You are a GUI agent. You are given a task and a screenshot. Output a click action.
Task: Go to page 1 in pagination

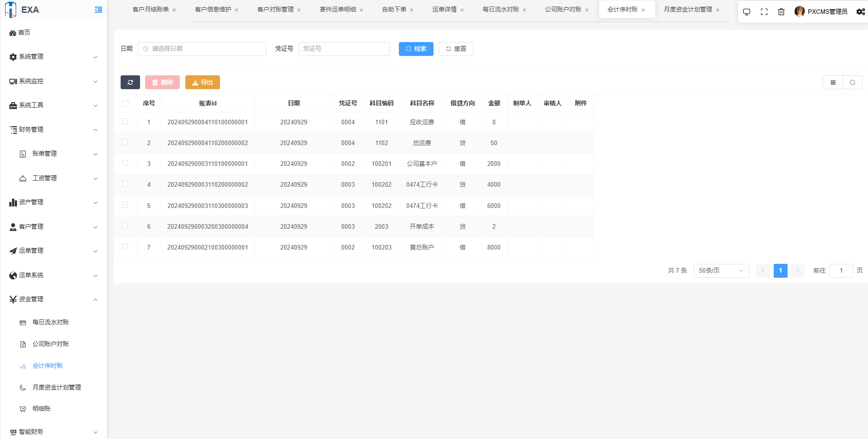click(780, 271)
